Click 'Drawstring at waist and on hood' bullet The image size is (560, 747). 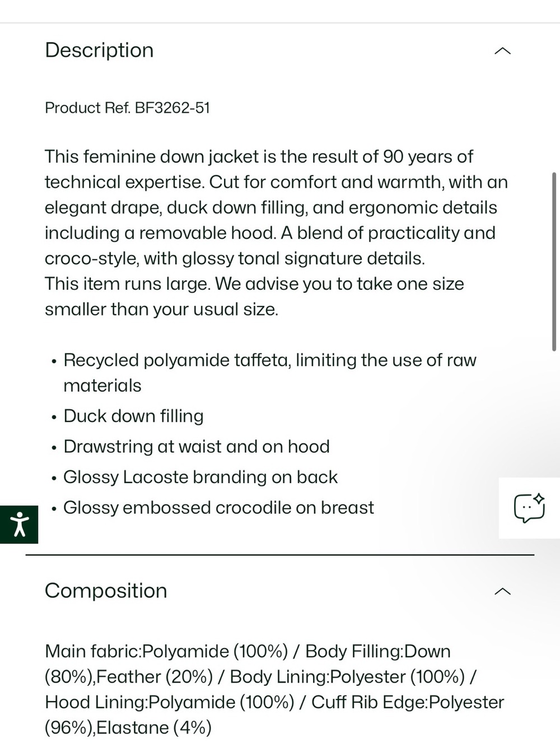197,447
